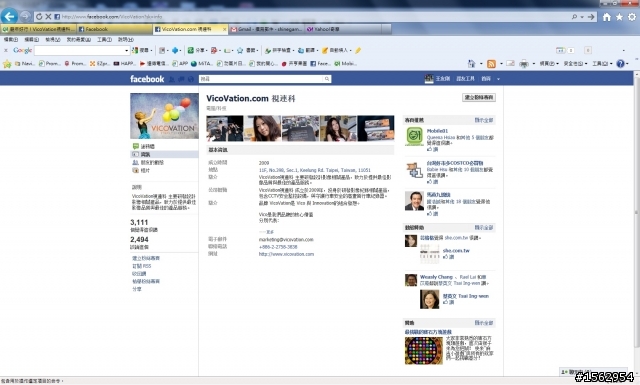This screenshot has width=640, height=385.
Task: Click the gem game ad thumbnail
Action: pyautogui.click(x=423, y=350)
